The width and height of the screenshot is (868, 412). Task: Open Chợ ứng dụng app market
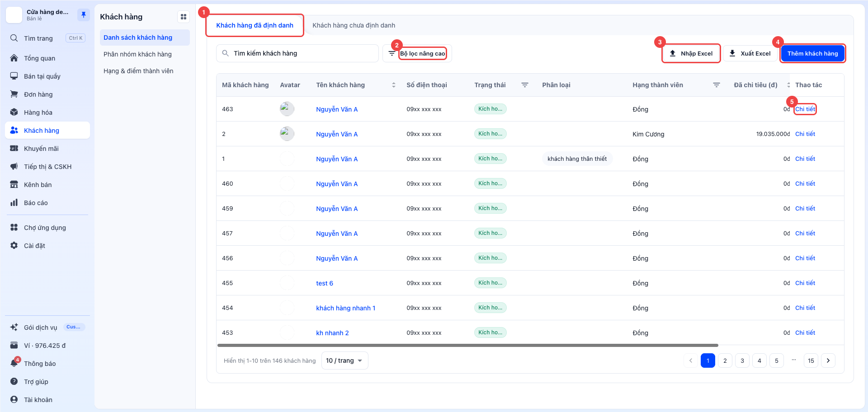(x=47, y=228)
